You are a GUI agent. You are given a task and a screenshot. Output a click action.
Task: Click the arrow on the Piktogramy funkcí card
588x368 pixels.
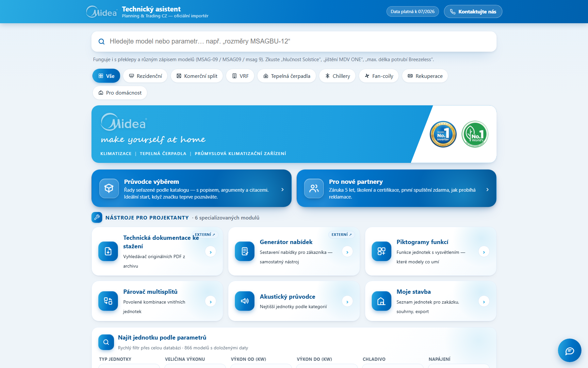click(484, 252)
